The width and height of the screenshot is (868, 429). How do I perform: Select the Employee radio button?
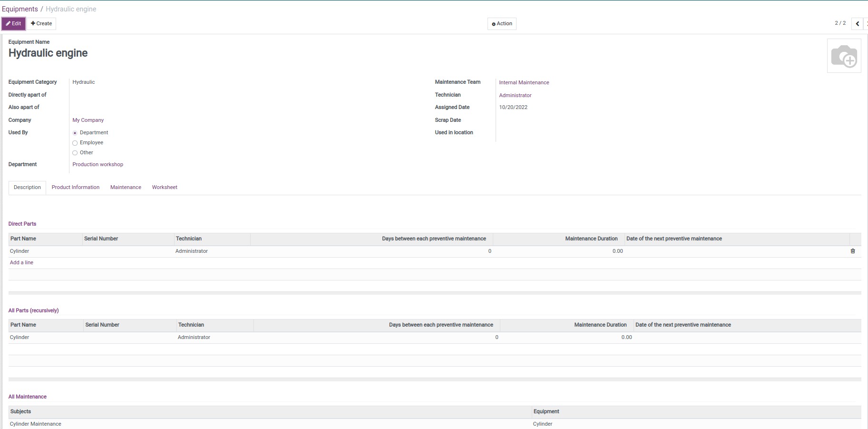(x=75, y=143)
